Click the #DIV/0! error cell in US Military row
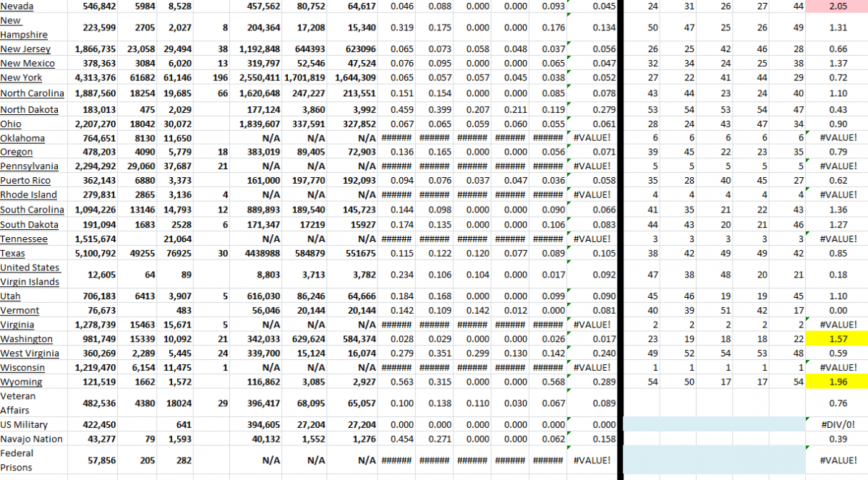The width and height of the screenshot is (868, 480). (838, 424)
